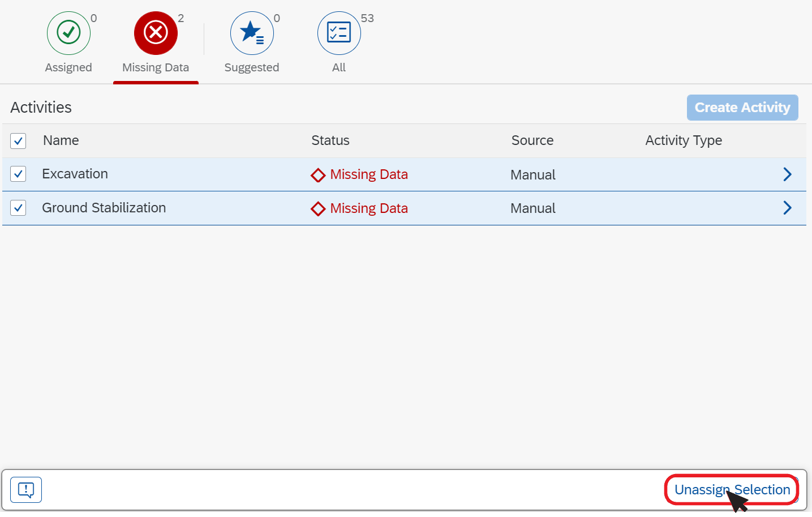Click the red diamond icon for Ground Stabilization
The width and height of the screenshot is (812, 517).
pyautogui.click(x=318, y=209)
